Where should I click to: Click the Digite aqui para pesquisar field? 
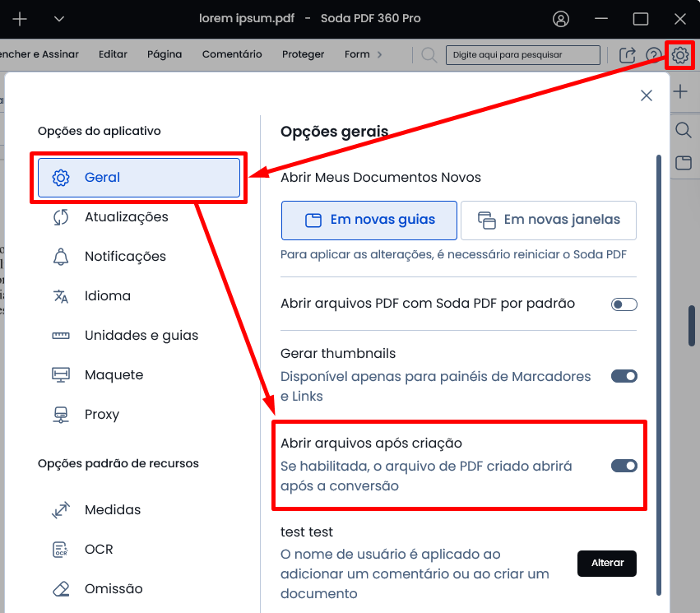pyautogui.click(x=523, y=55)
